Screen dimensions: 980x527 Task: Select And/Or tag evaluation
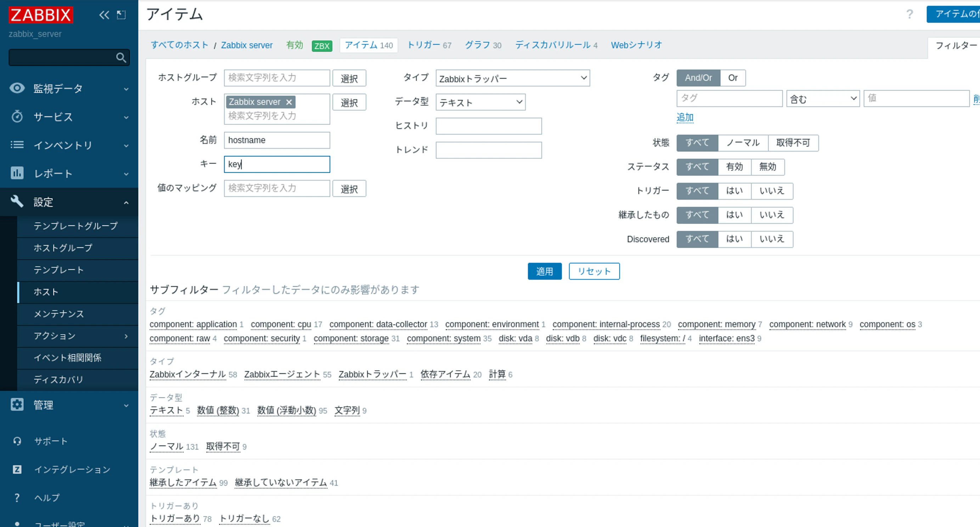[698, 78]
